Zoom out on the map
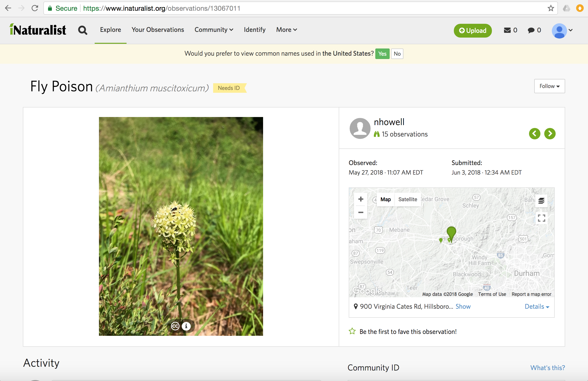Image resolution: width=588 pixels, height=381 pixels. pos(361,212)
